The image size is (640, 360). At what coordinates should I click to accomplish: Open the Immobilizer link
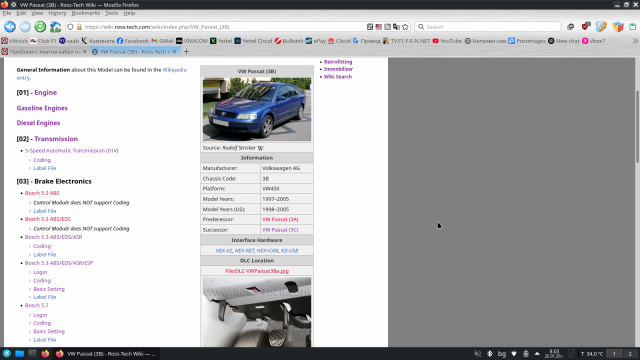coord(338,69)
